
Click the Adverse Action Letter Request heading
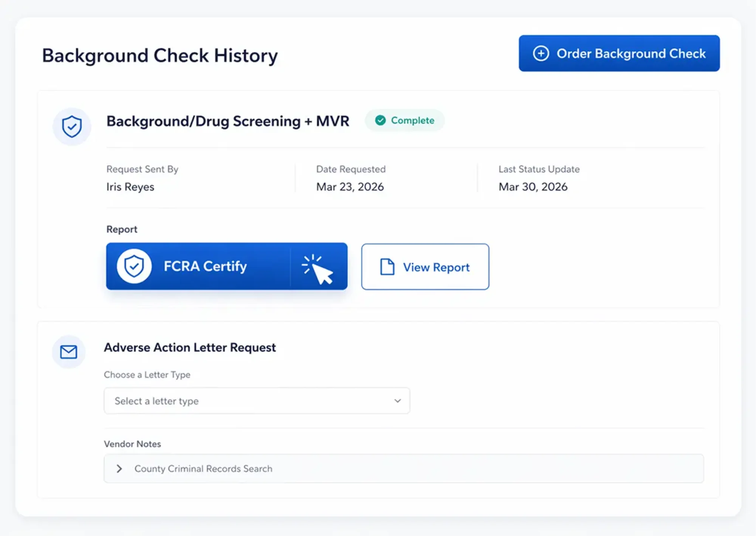pyautogui.click(x=190, y=347)
